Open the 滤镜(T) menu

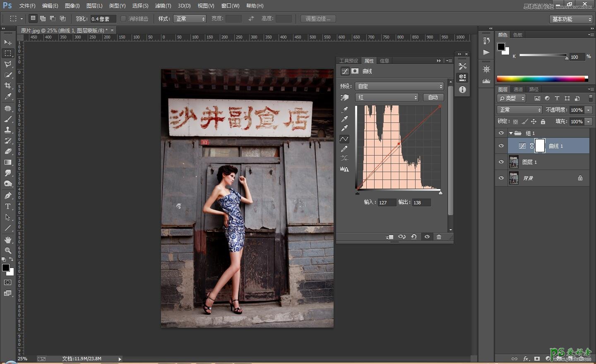pos(163,6)
